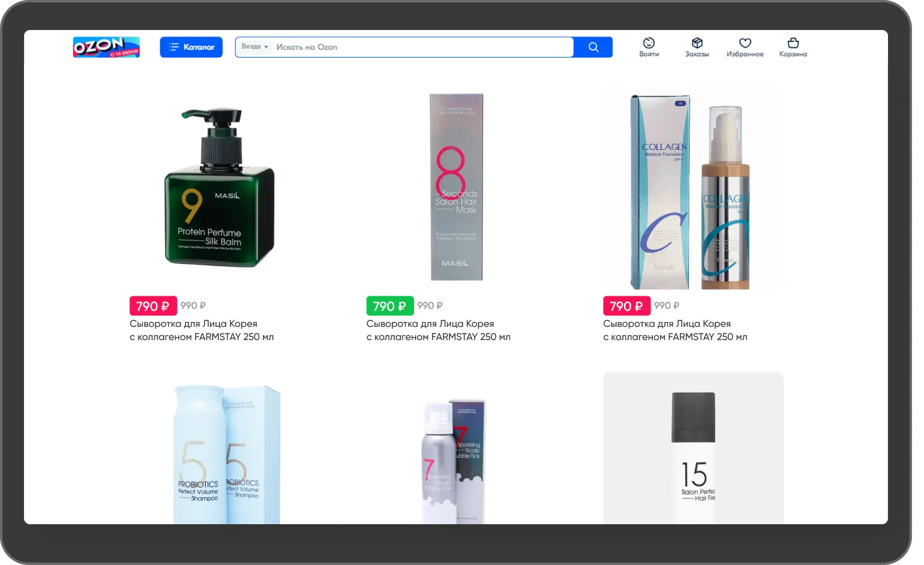Click the red price badge under Collagen Foundation
This screenshot has width=924, height=565.
click(626, 306)
